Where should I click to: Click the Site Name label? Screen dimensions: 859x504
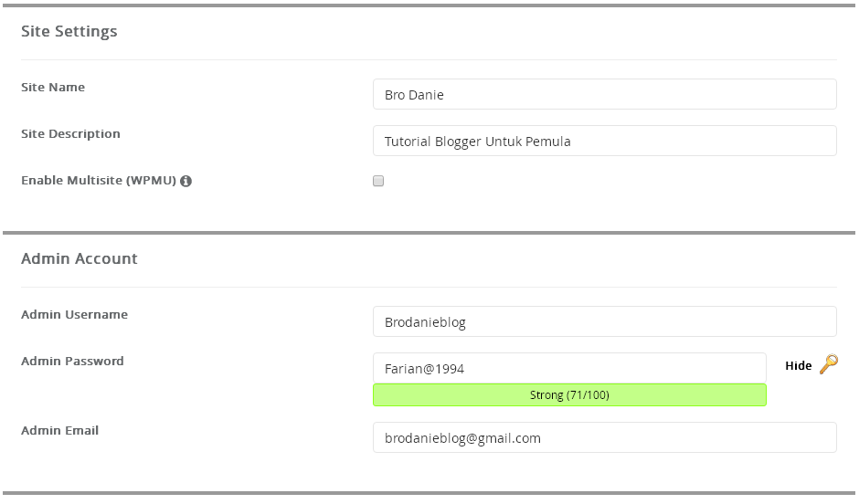(x=53, y=87)
